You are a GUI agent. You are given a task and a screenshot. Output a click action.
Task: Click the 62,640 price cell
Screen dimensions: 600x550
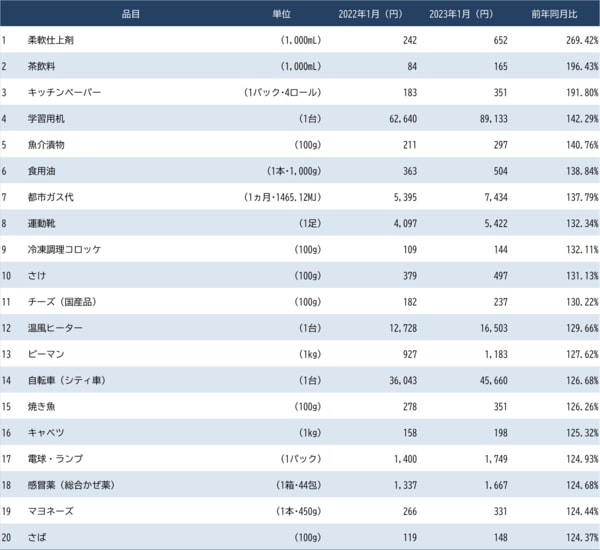403,119
